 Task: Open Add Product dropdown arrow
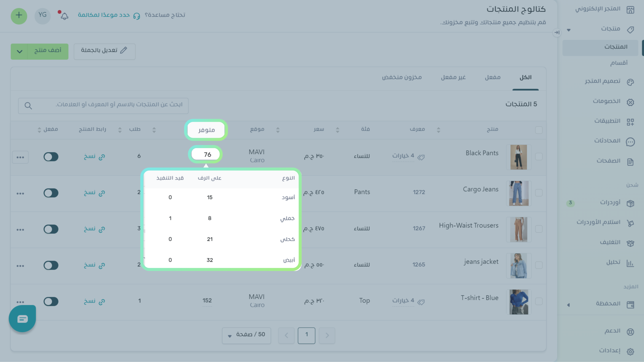click(19, 52)
